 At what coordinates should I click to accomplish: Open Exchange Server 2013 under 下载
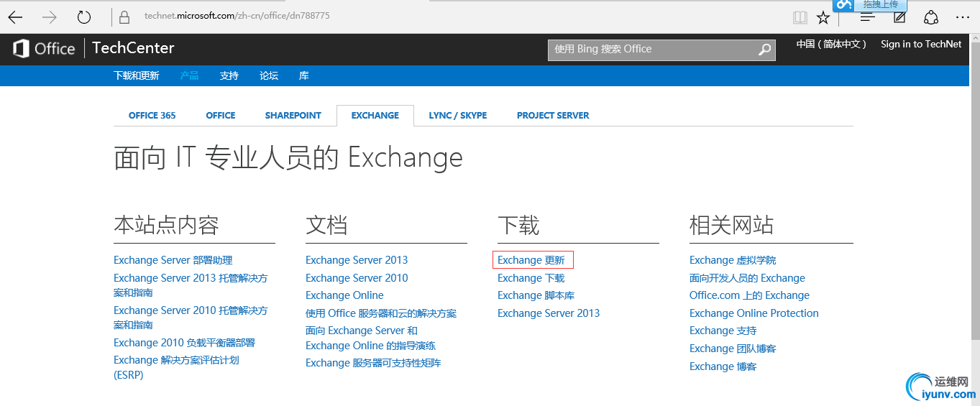549,313
